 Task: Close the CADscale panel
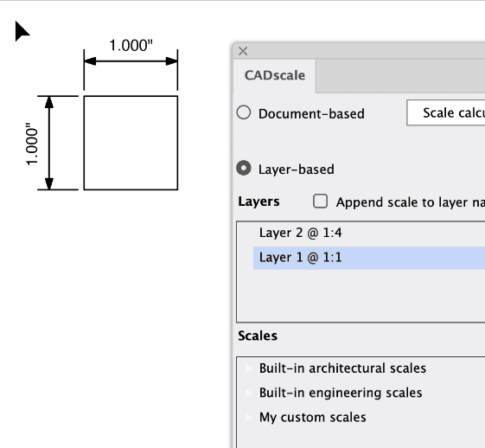(x=243, y=51)
